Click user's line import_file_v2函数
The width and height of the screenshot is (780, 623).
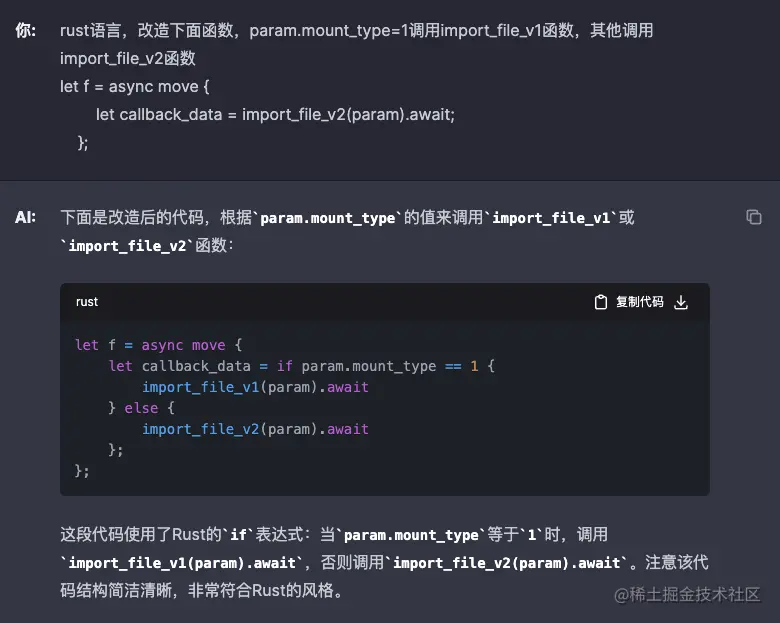coord(128,59)
